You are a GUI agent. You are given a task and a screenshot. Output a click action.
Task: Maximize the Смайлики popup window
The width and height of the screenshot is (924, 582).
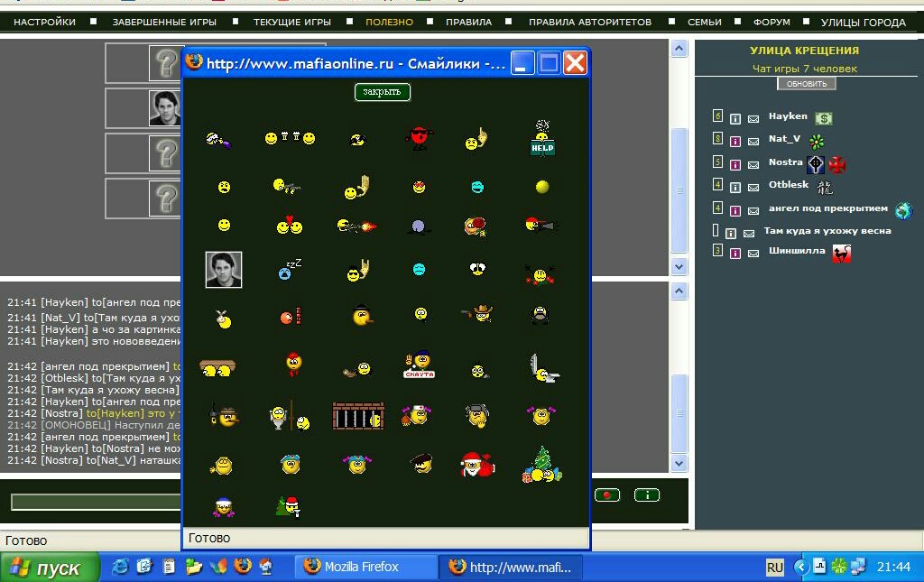pos(549,62)
